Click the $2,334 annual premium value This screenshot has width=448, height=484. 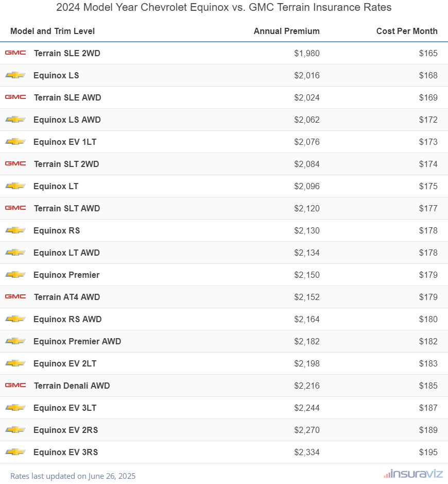(x=307, y=452)
